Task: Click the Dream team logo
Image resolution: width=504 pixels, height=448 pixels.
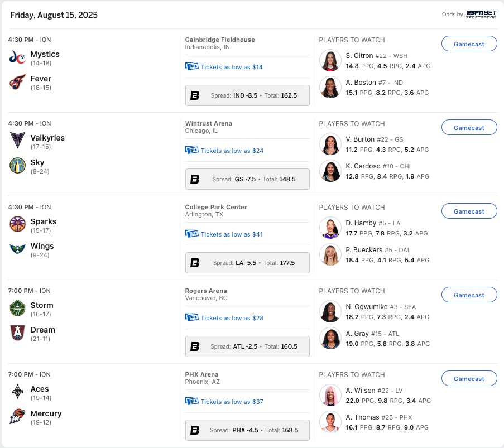Action: point(17,333)
